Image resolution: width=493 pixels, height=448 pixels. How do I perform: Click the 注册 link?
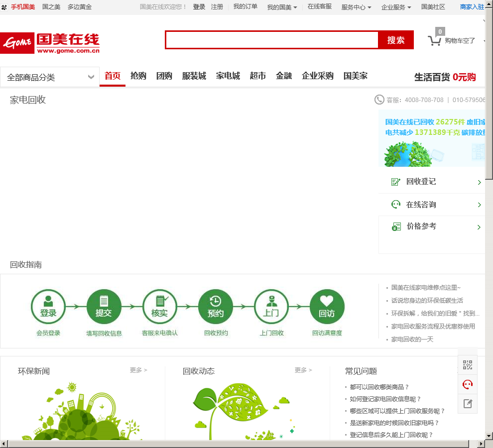coord(217,7)
